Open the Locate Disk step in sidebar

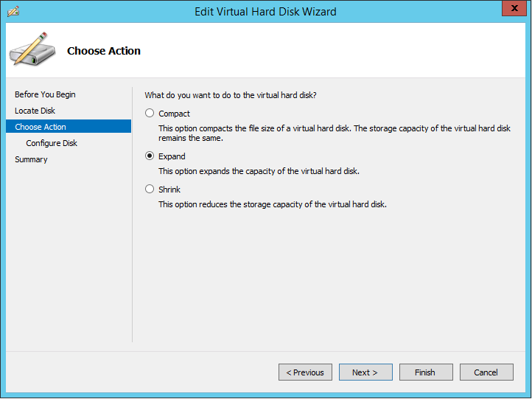(x=35, y=111)
